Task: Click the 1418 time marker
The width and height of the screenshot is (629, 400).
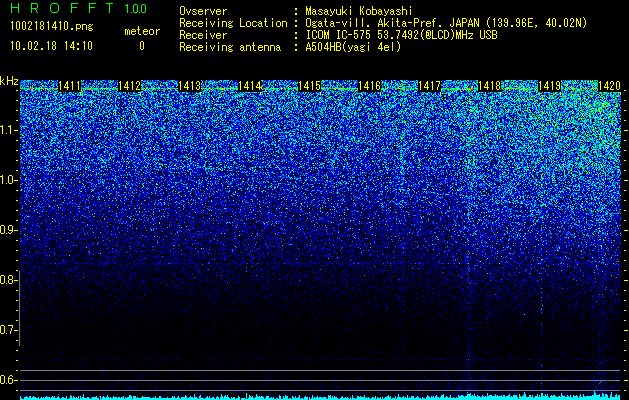Action: pyautogui.click(x=489, y=86)
